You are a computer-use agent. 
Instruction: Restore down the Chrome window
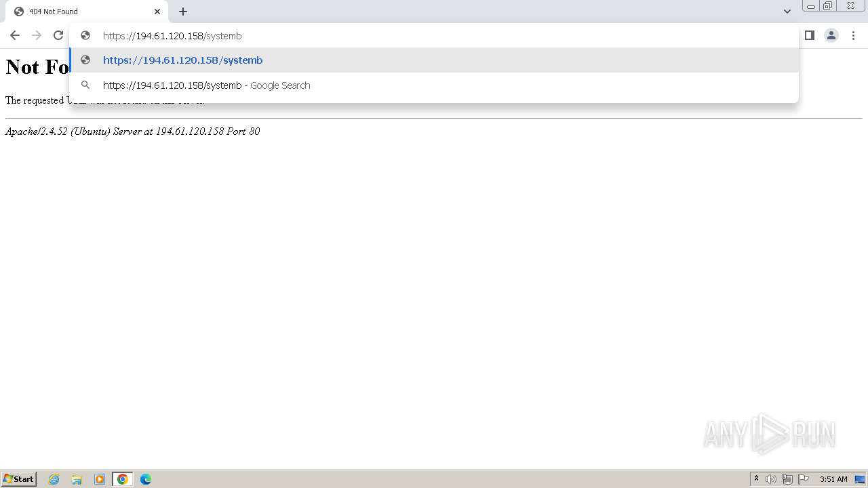click(x=828, y=6)
